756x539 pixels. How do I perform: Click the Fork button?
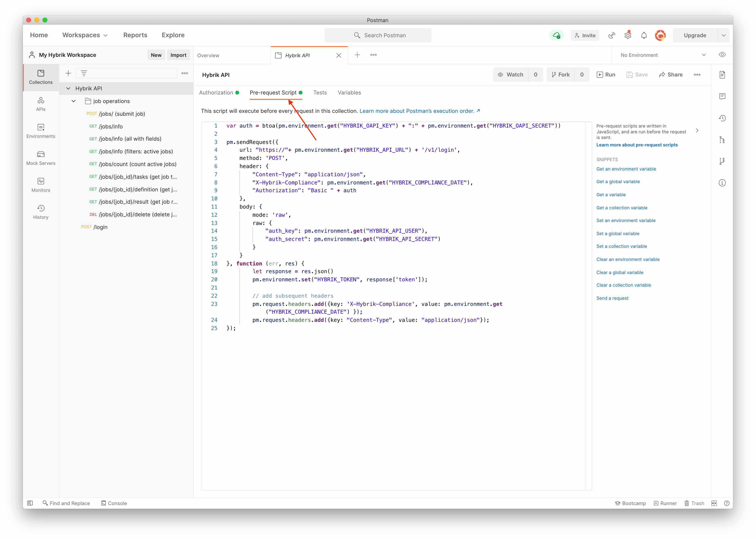561,75
